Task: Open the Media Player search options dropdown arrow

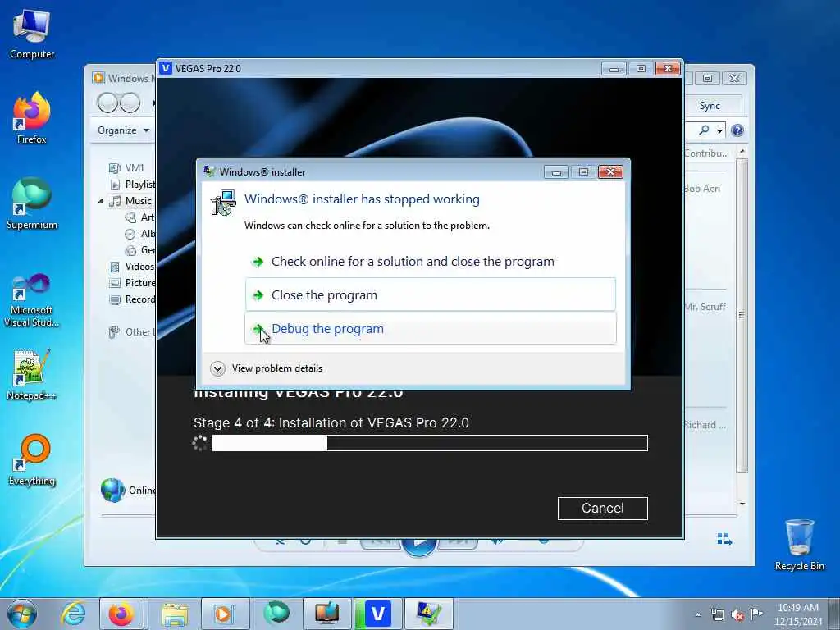Action: pyautogui.click(x=719, y=130)
